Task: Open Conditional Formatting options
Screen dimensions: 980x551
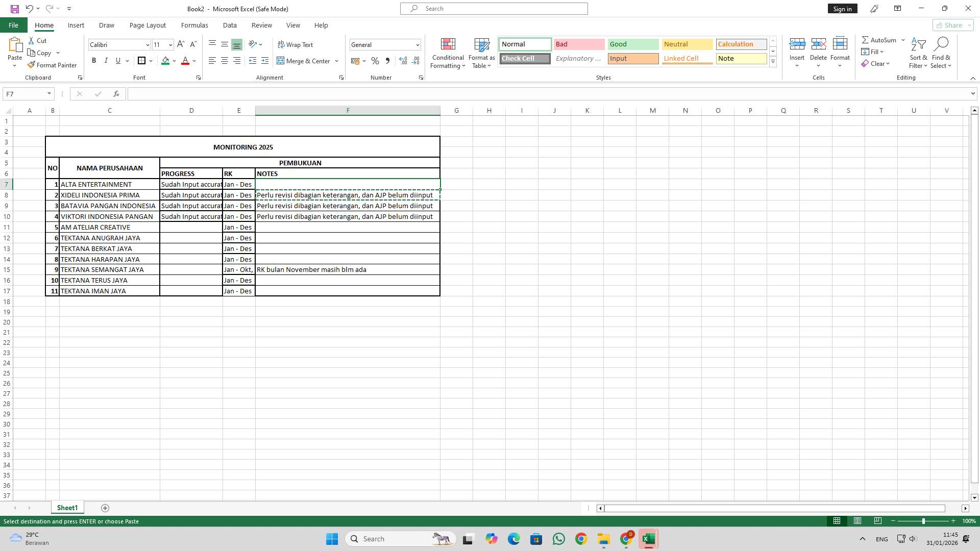Action: click(x=448, y=53)
